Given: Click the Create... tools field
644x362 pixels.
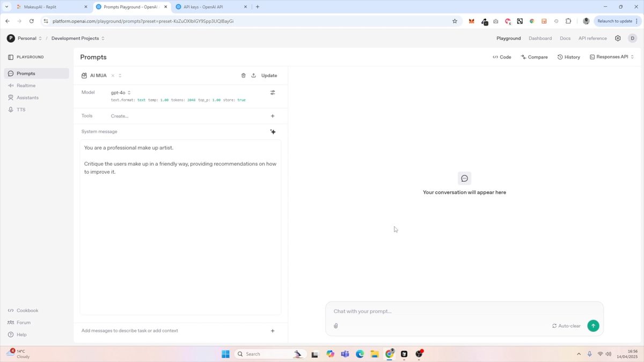Looking at the screenshot, I should click(120, 116).
